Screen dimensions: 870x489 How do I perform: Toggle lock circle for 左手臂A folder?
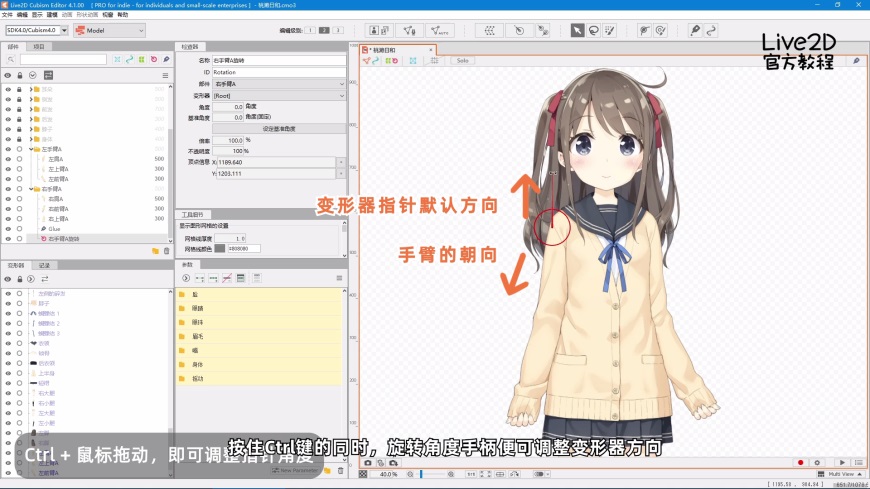coord(19,149)
